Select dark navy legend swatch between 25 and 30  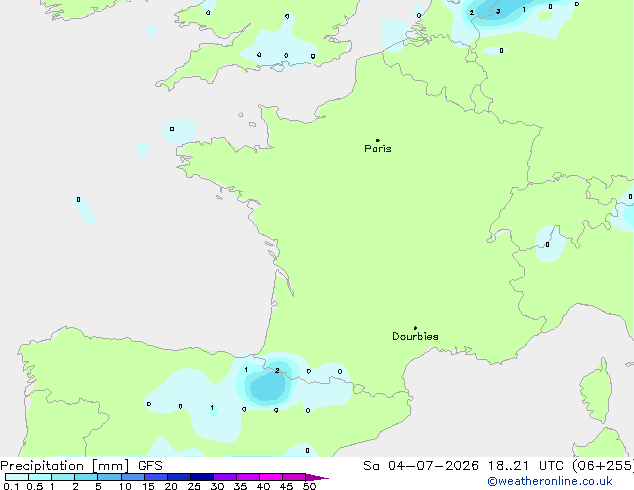pos(202,477)
